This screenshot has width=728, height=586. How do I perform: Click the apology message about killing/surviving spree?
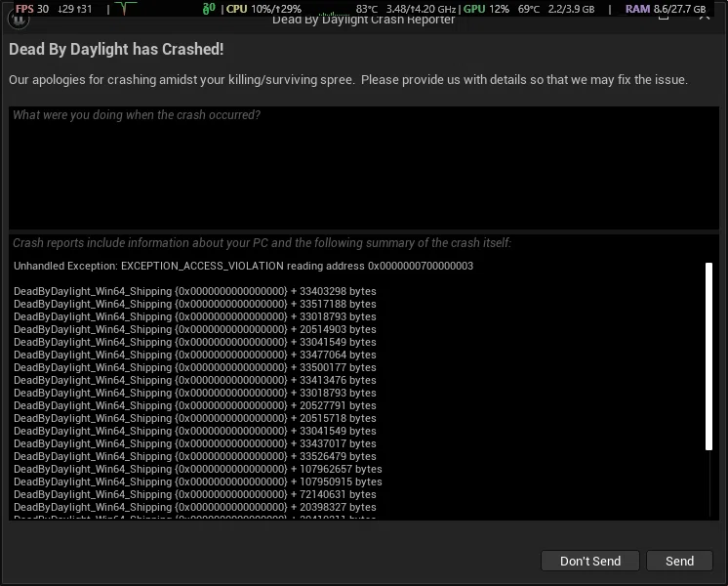[x=348, y=80]
